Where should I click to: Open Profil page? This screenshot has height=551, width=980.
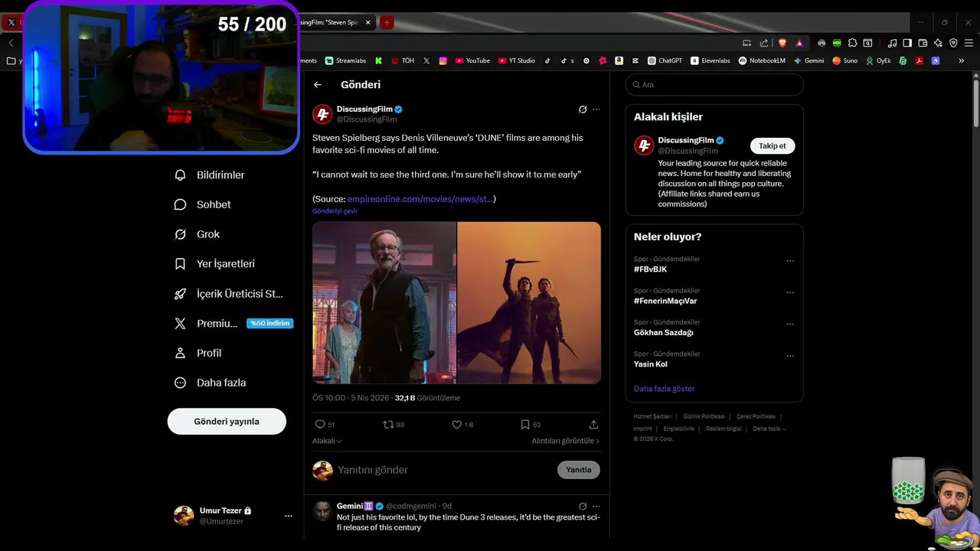point(198,353)
